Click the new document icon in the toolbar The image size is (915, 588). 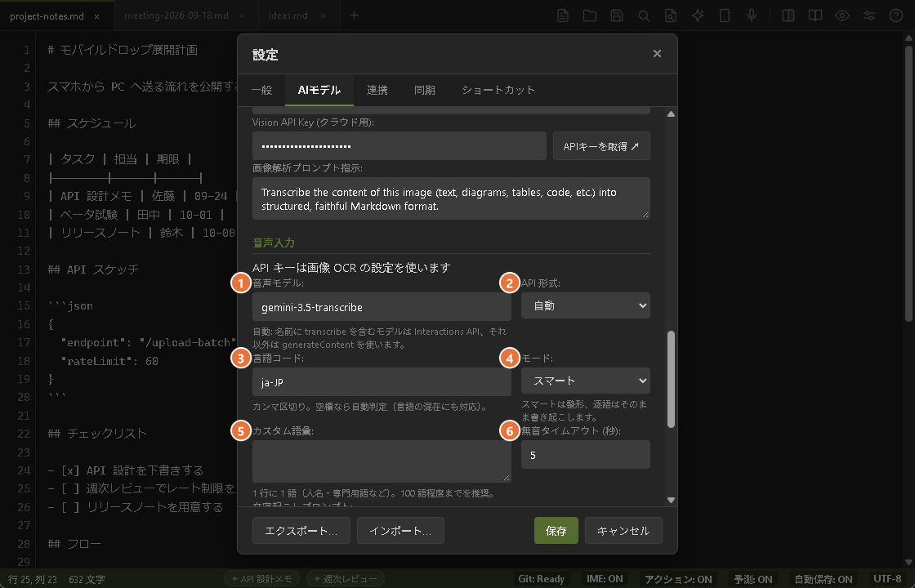[563, 16]
